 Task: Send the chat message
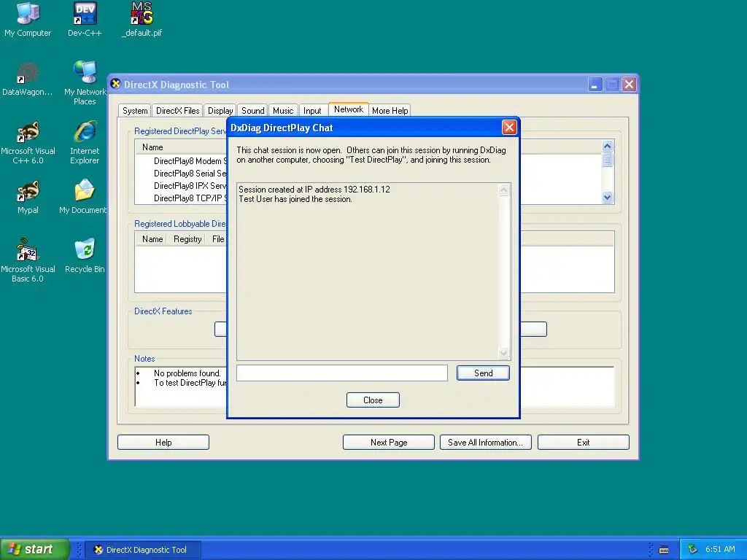pos(483,373)
